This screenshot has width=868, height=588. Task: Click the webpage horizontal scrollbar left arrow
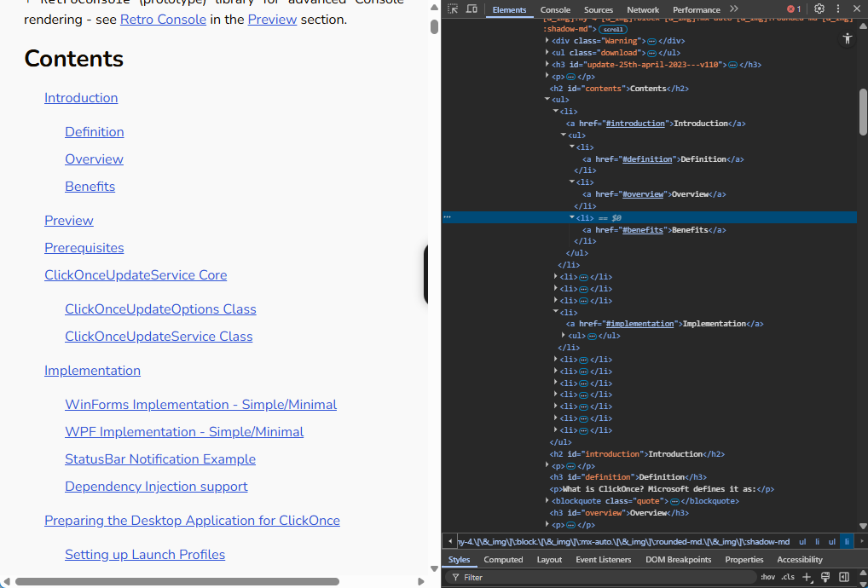(7, 581)
